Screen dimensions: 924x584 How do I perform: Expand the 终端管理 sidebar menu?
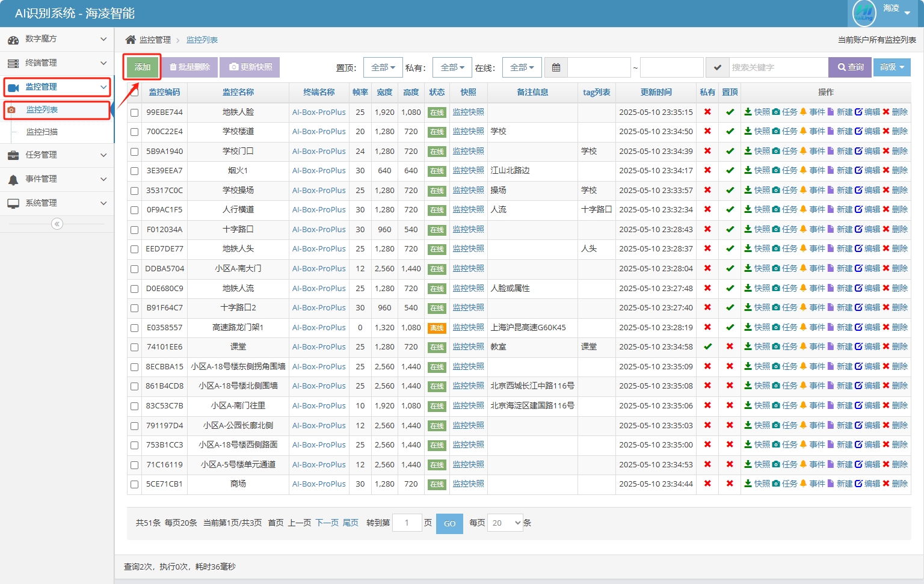[x=57, y=63]
